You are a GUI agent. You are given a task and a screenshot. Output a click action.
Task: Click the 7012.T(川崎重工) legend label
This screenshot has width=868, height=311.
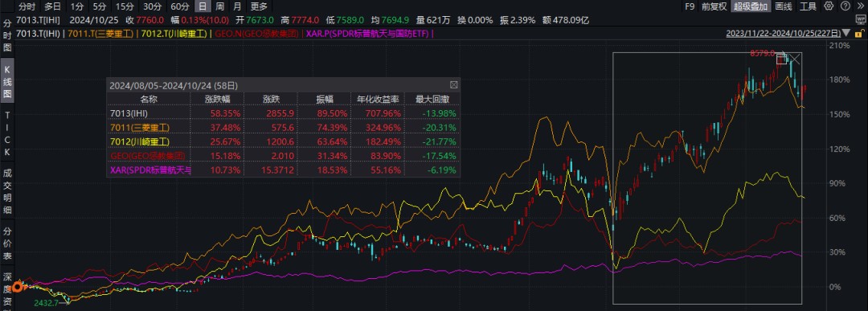pos(174,34)
